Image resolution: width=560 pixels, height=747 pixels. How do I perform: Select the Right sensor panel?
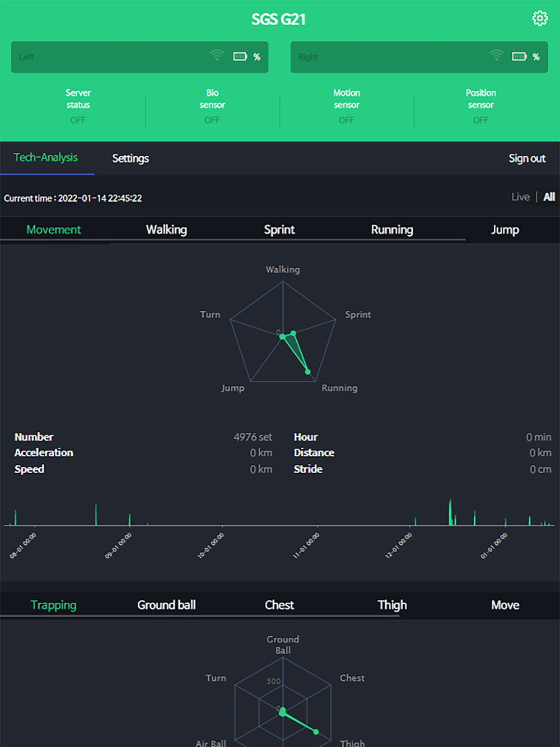419,57
